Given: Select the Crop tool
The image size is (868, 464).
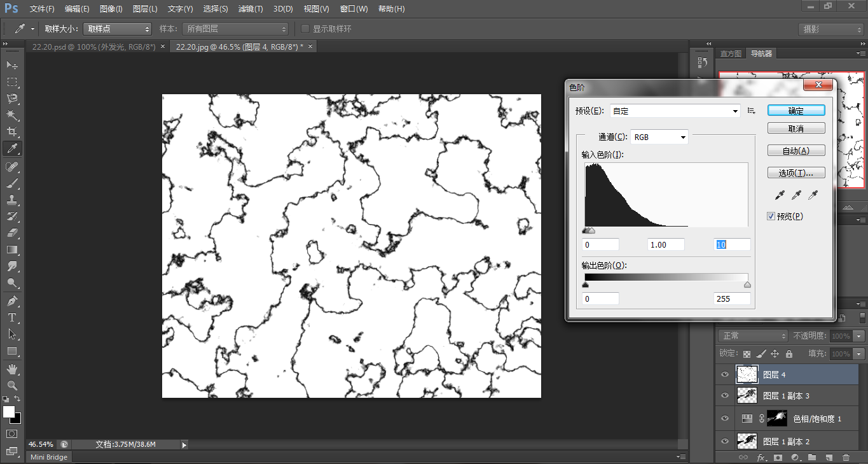Looking at the screenshot, I should [x=12, y=132].
